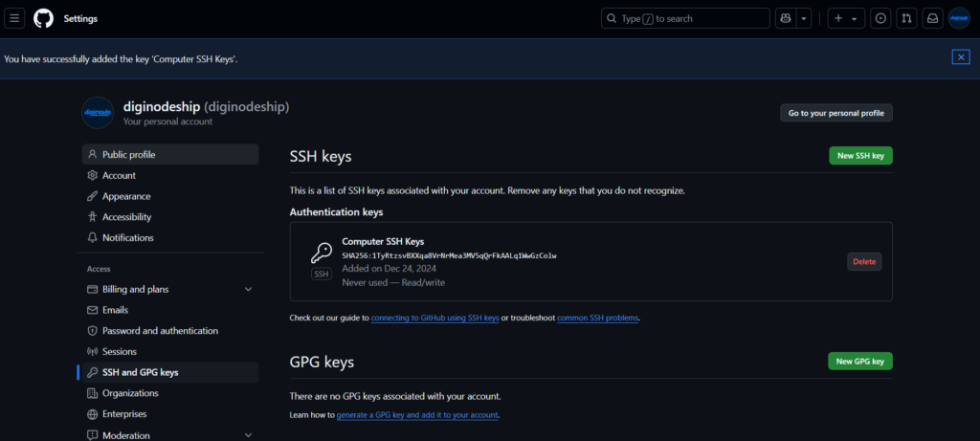980x441 pixels.
Task: Select Public profile in sidebar
Action: point(170,154)
